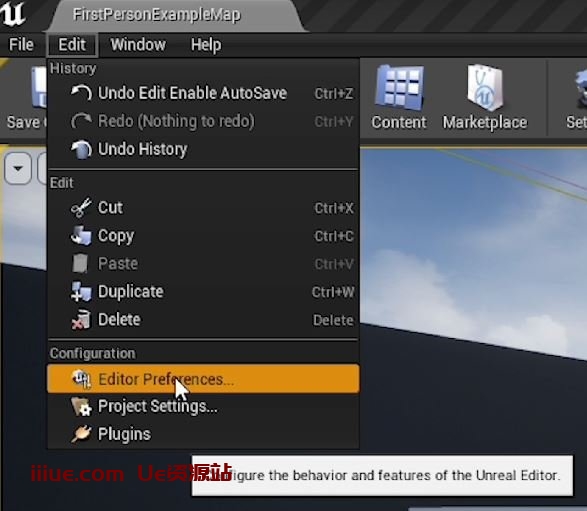This screenshot has height=511, width=587.
Task: Click the Save toolbar button
Action: pos(26,98)
